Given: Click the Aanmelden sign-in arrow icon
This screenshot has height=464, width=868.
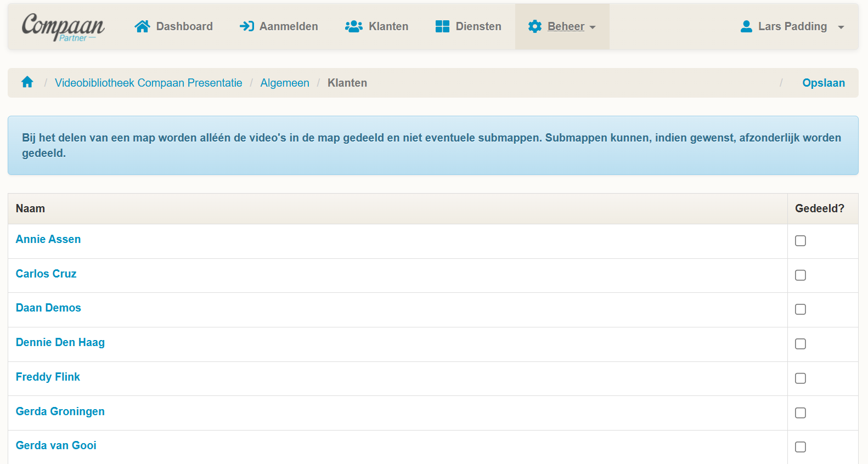Looking at the screenshot, I should [x=247, y=26].
